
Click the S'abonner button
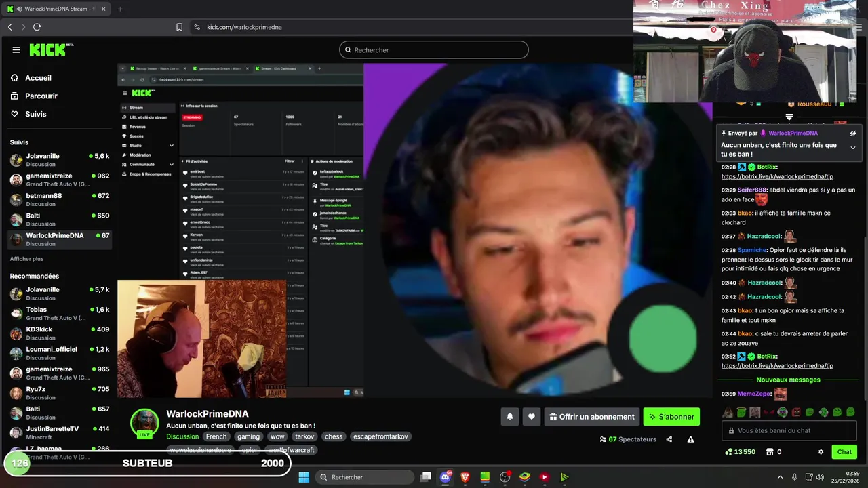(x=671, y=417)
